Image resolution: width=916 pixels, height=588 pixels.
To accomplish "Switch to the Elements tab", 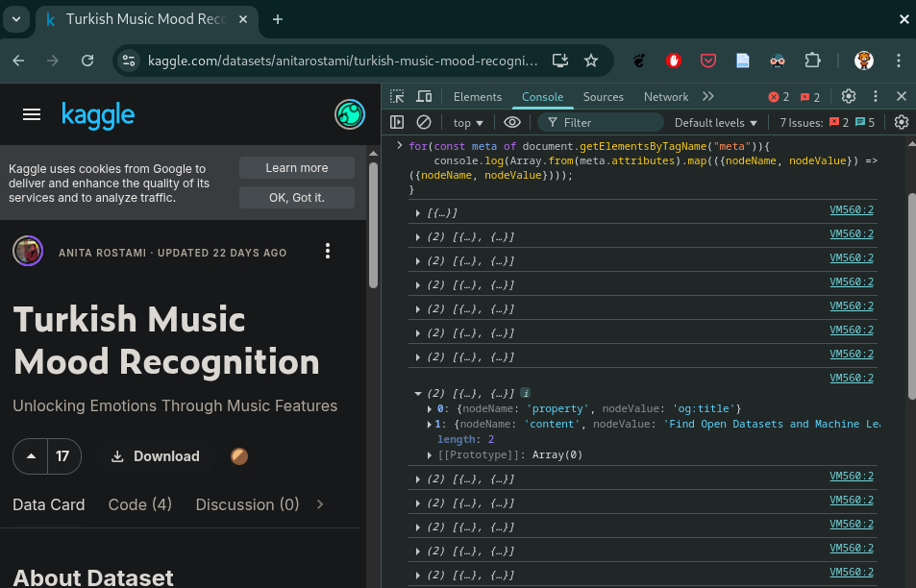I will tap(478, 97).
